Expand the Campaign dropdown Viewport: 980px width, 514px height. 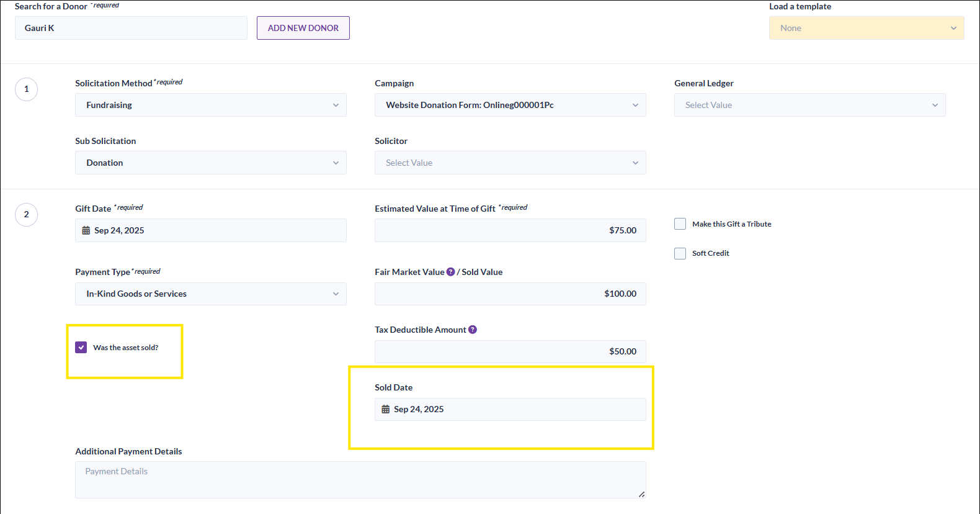pyautogui.click(x=510, y=105)
